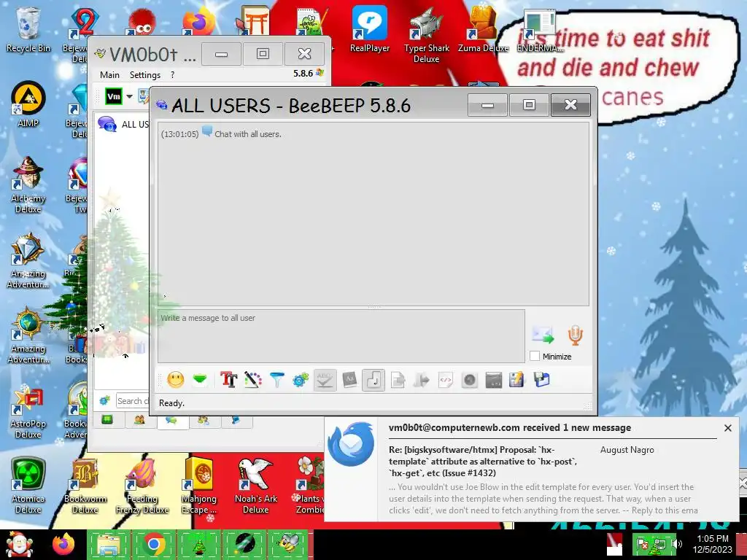Open the Recycle Bin desktop icon

pyautogui.click(x=28, y=29)
